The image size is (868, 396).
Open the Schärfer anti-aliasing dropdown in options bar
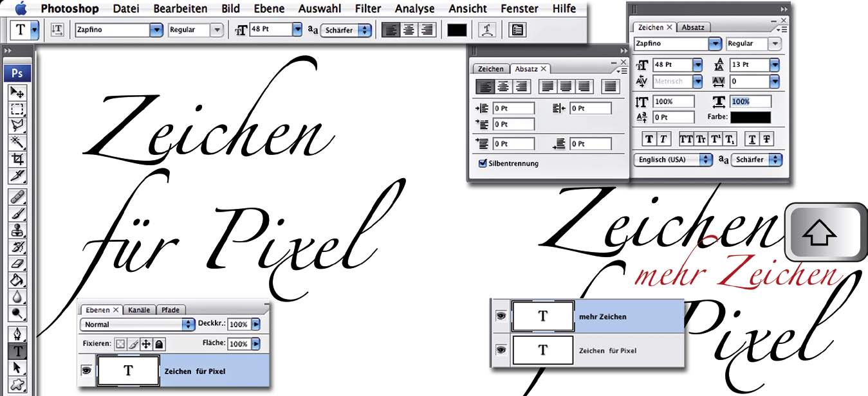346,30
